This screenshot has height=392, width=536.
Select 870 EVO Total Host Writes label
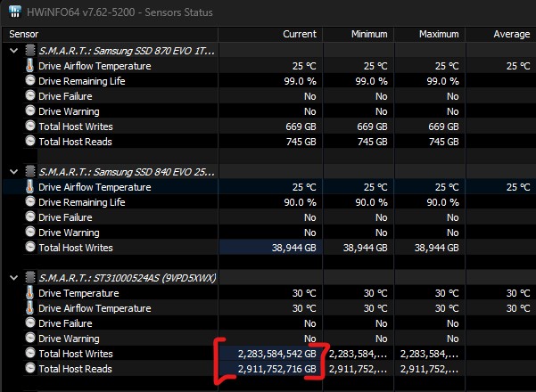[76, 127]
